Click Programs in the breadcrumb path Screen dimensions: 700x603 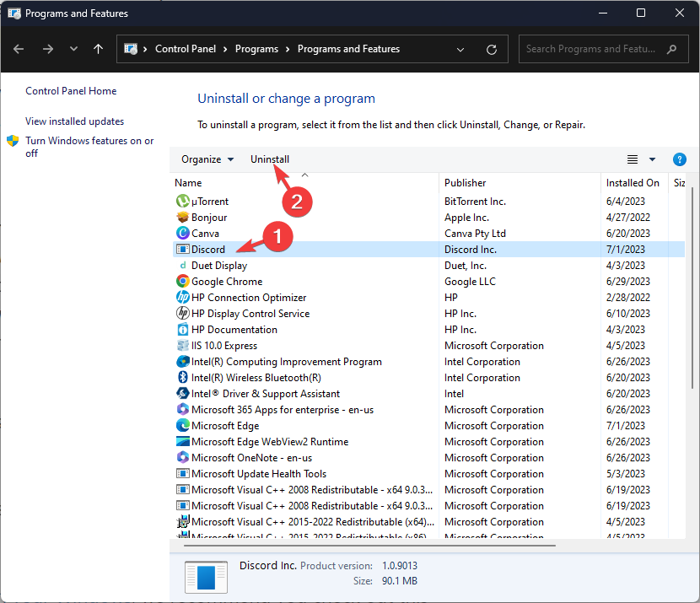point(256,49)
